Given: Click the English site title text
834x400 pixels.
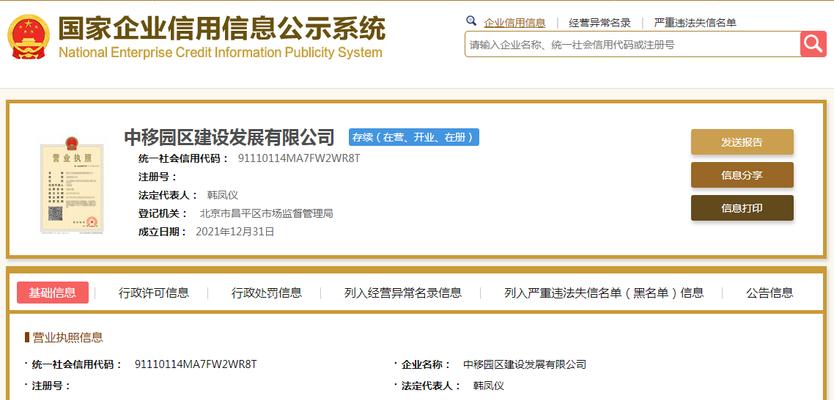Looking at the screenshot, I should (220, 53).
